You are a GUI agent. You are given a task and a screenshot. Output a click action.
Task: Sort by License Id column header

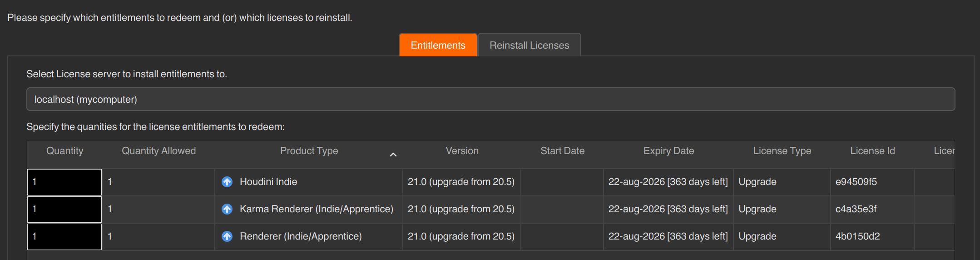[872, 151]
